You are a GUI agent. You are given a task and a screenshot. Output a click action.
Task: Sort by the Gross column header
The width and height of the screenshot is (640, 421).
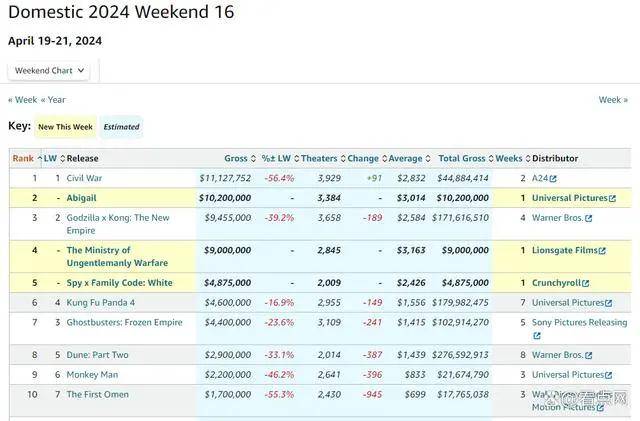click(236, 158)
